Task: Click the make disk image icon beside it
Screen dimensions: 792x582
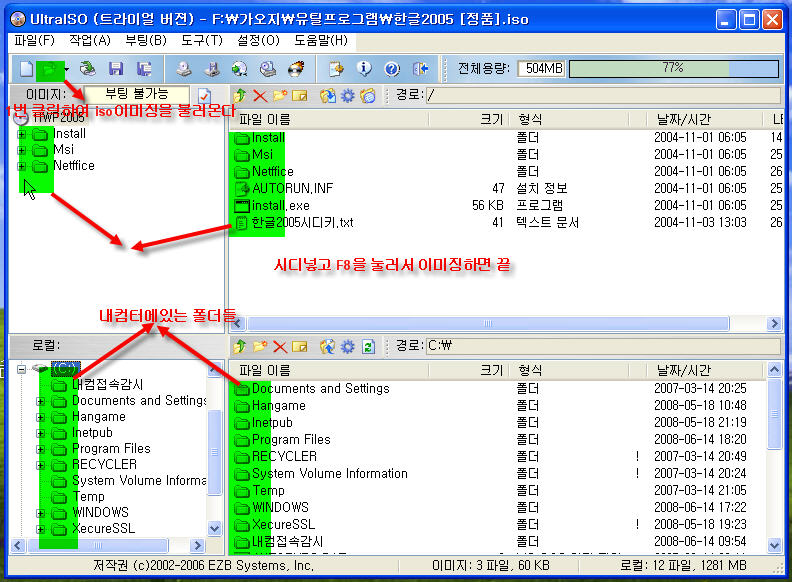Action: 212,69
